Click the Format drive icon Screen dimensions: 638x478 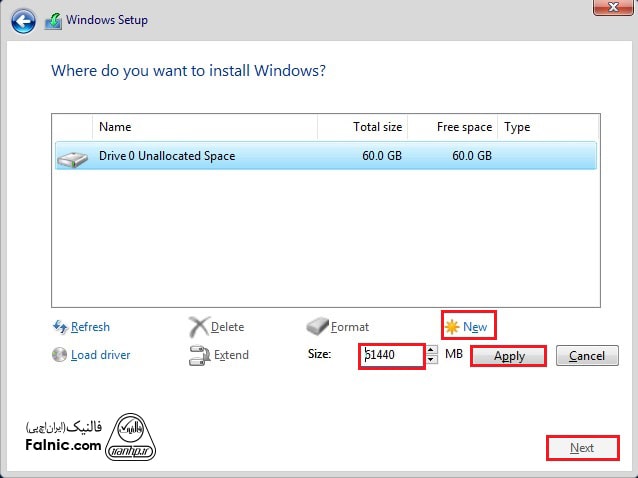point(317,327)
